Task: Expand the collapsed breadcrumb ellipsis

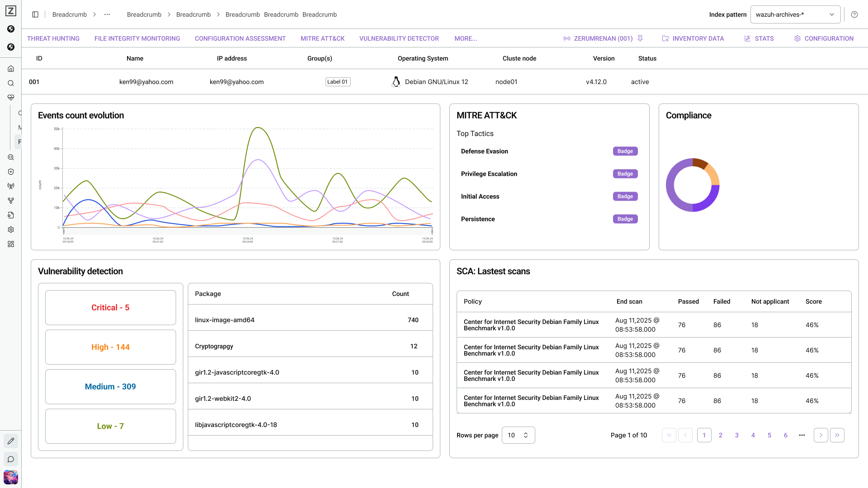Action: click(107, 14)
